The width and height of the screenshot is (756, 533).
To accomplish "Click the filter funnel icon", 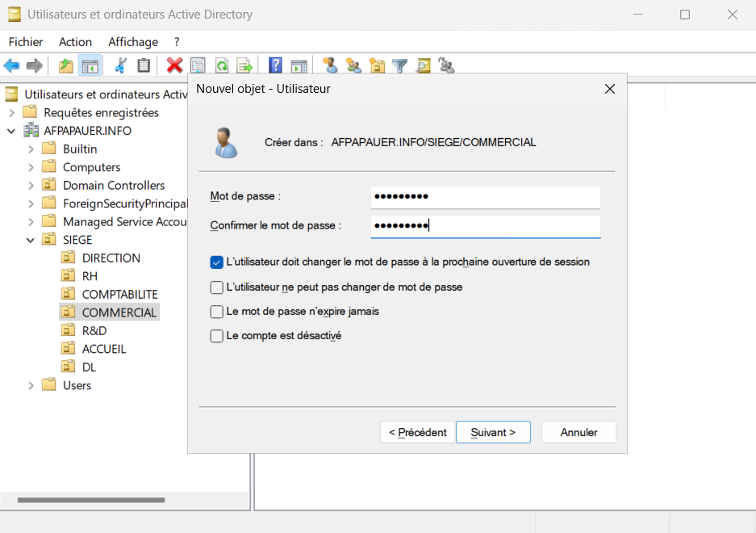I will click(399, 65).
